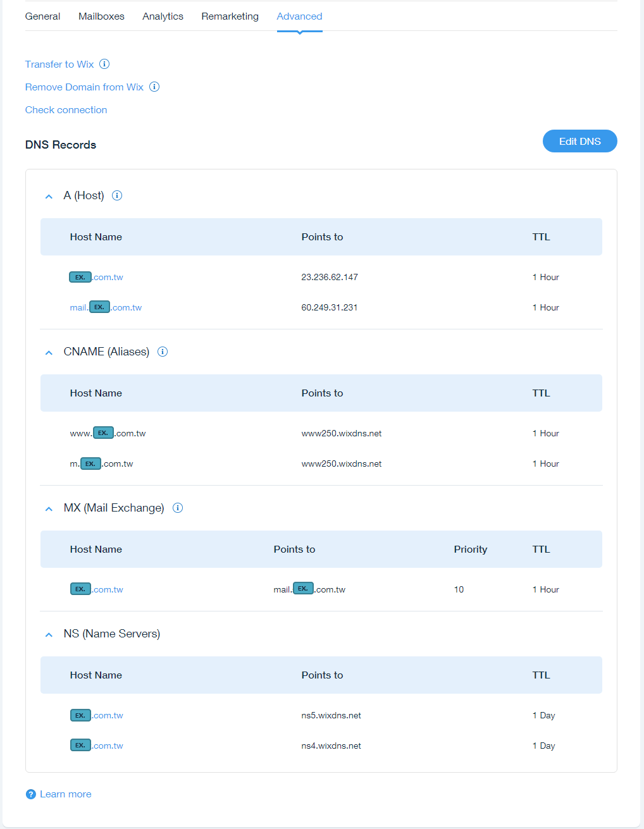This screenshot has height=829, width=644.
Task: Go to the Analytics tab
Action: [163, 16]
